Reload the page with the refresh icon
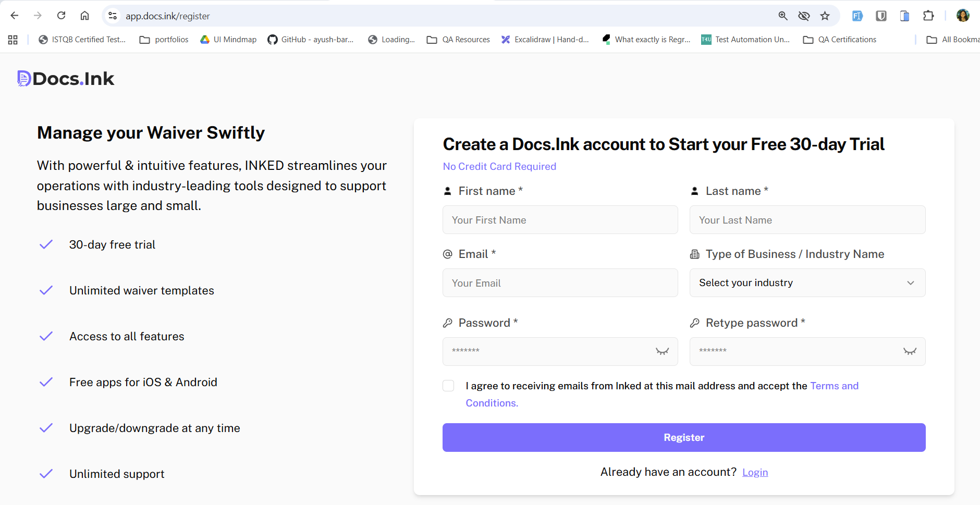980x505 pixels. pos(62,16)
